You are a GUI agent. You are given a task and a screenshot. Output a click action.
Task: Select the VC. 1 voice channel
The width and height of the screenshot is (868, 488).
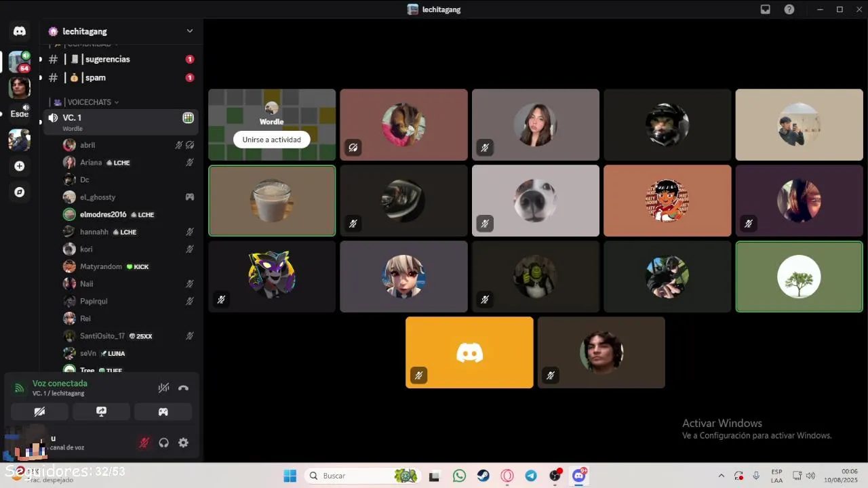[x=121, y=122]
